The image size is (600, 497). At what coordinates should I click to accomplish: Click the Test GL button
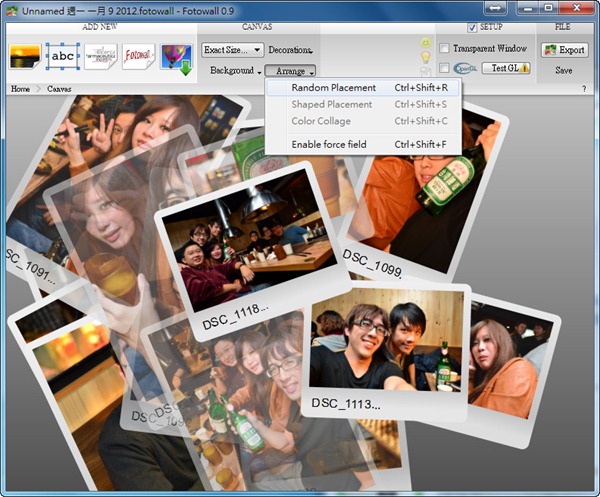(x=505, y=68)
